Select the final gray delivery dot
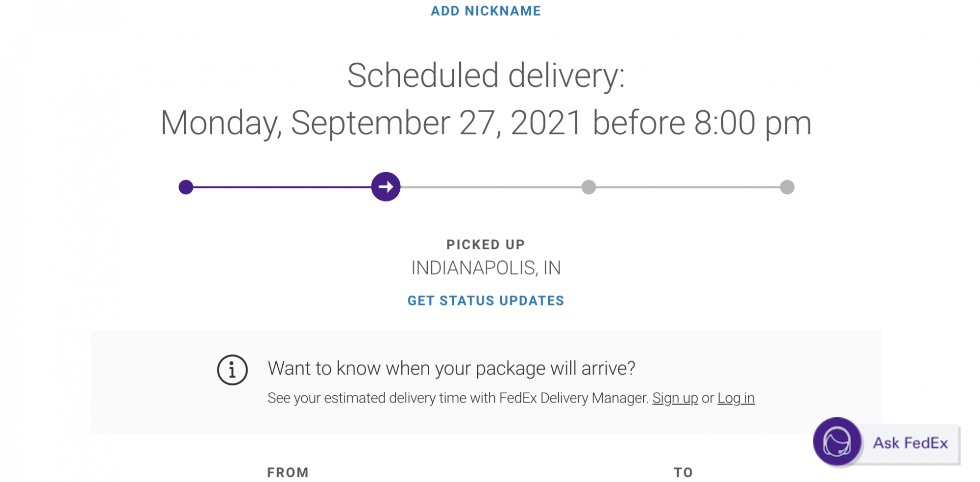 [x=787, y=187]
